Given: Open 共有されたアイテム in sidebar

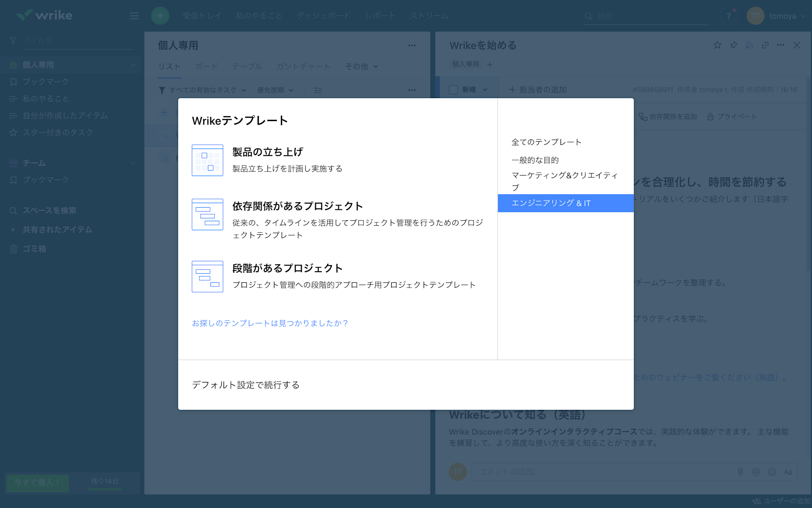Looking at the screenshot, I should [x=57, y=229].
